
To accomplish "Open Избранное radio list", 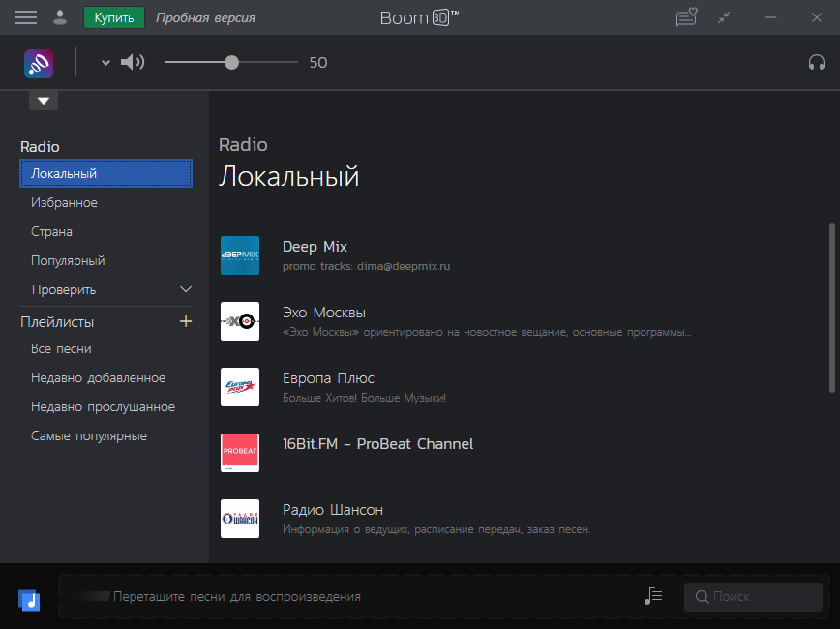I will [x=64, y=202].
